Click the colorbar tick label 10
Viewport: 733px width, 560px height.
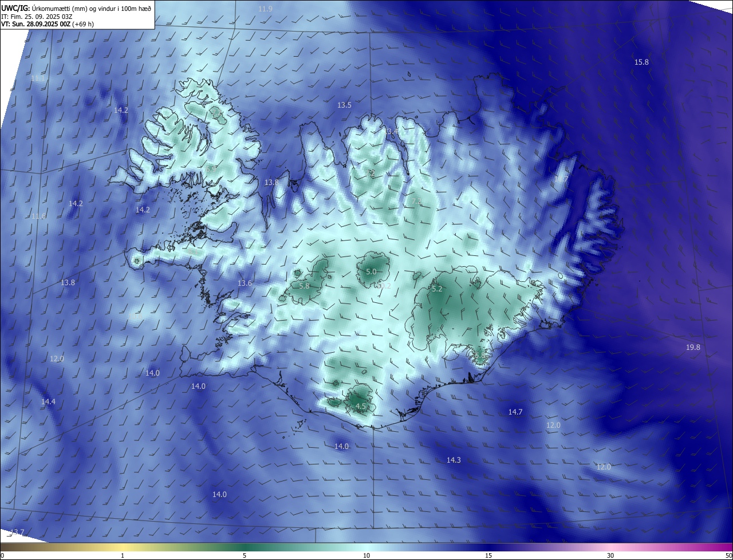point(366,555)
